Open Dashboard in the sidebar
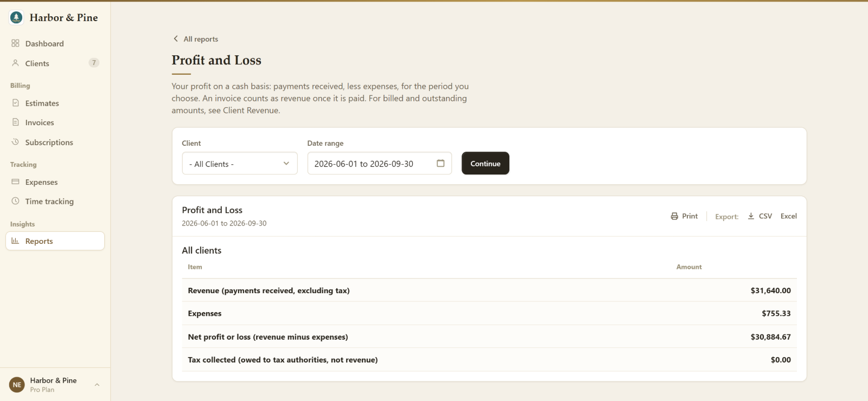Image resolution: width=868 pixels, height=401 pixels. [x=55, y=43]
